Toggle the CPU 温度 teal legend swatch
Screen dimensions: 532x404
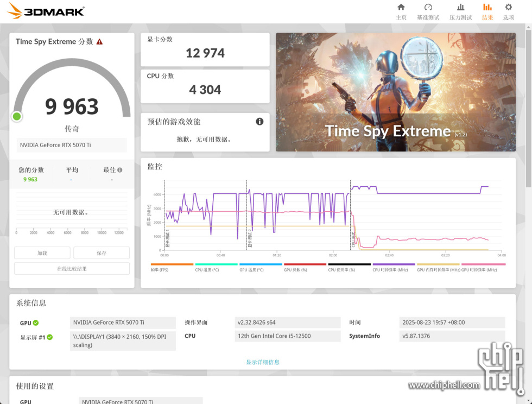[x=216, y=264]
